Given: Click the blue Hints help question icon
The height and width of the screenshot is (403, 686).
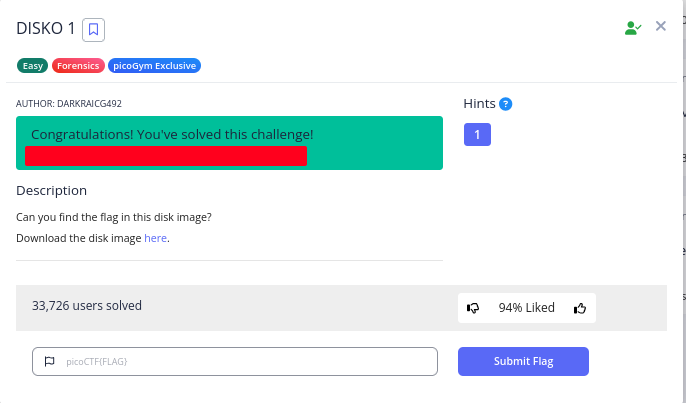Looking at the screenshot, I should pyautogui.click(x=506, y=104).
